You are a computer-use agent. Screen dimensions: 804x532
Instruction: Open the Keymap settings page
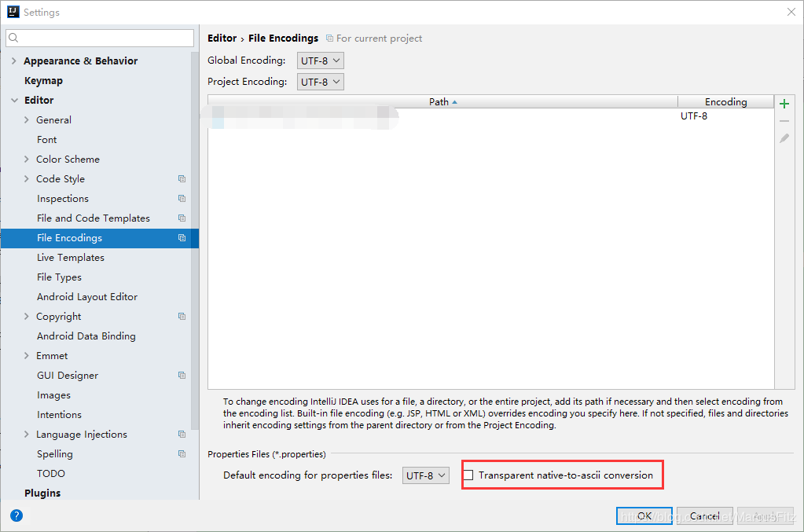click(43, 81)
